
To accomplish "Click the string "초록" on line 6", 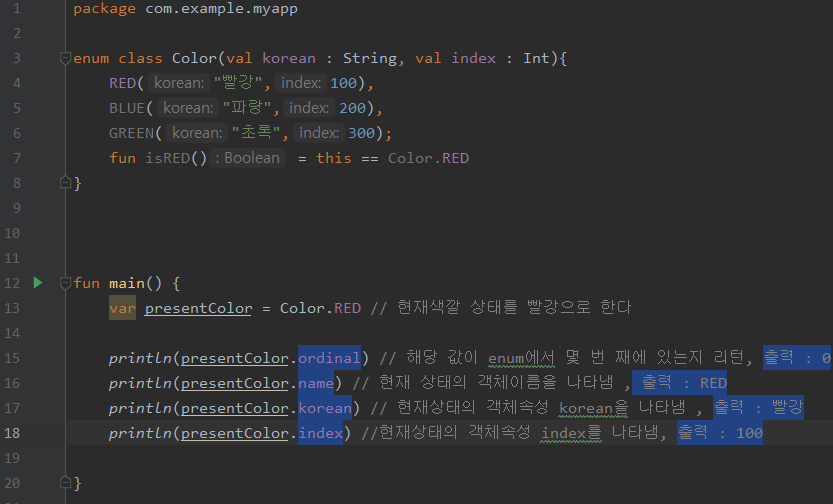I will tap(256, 133).
